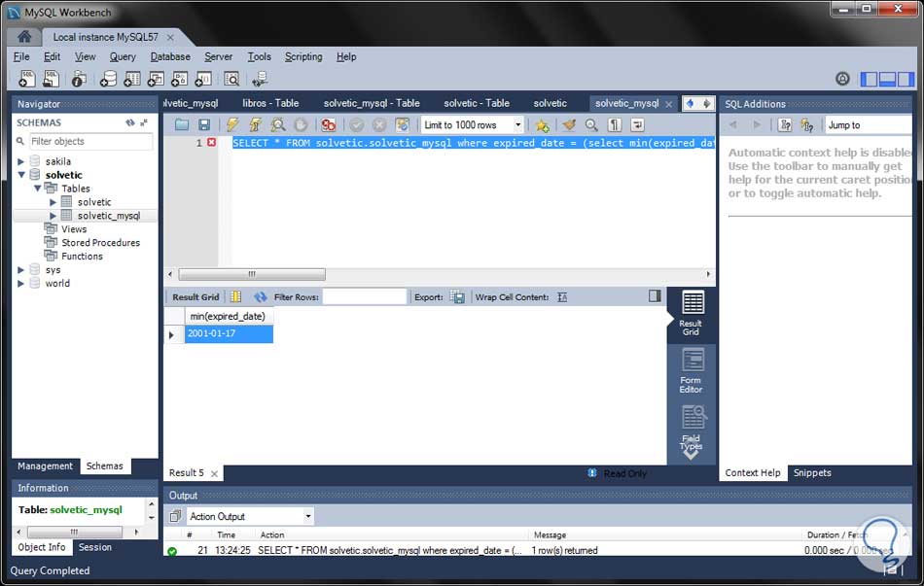Create a new table icon
Screen dimensions: 924x586
132,79
